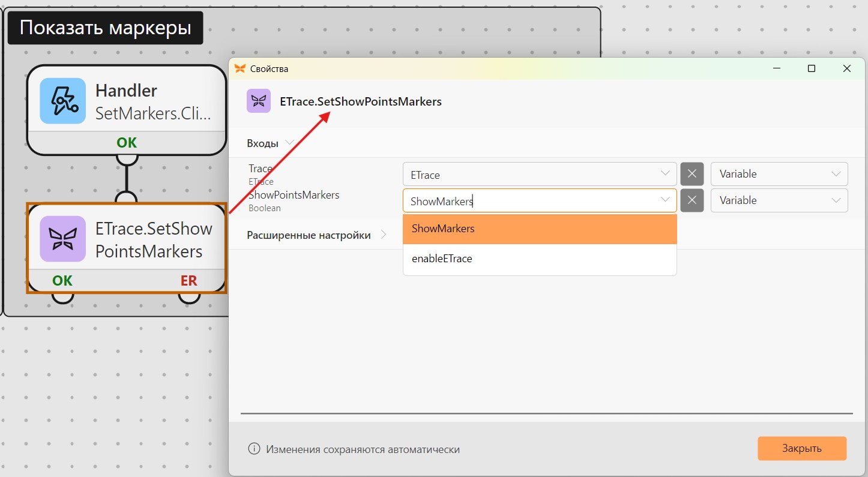Click the butterfly icon in properties header

pyautogui.click(x=259, y=101)
